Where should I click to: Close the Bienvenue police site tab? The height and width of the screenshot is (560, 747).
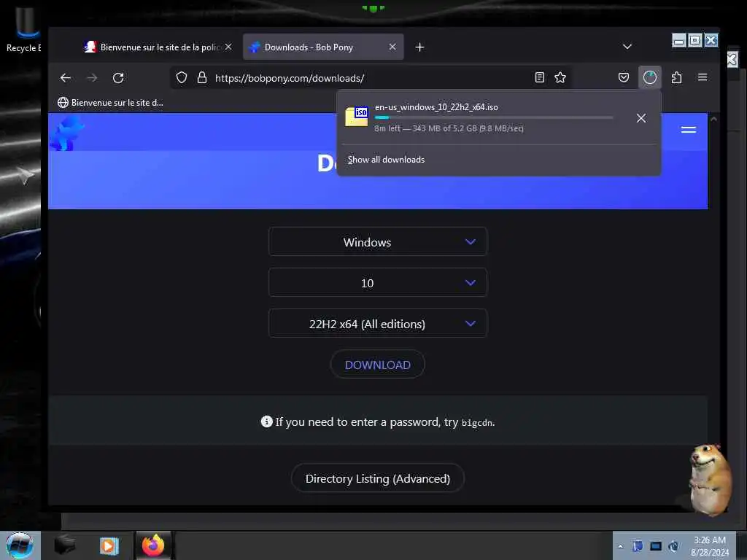click(x=228, y=47)
